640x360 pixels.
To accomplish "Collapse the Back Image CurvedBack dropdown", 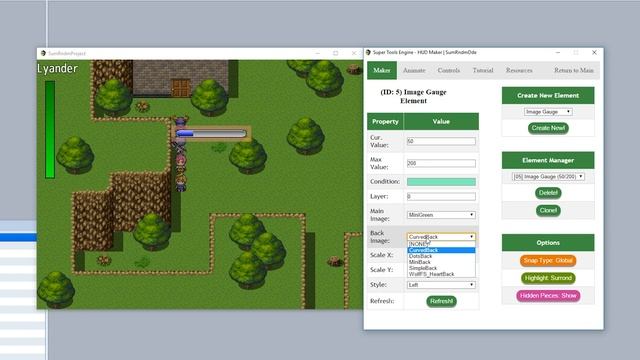I will pyautogui.click(x=441, y=237).
